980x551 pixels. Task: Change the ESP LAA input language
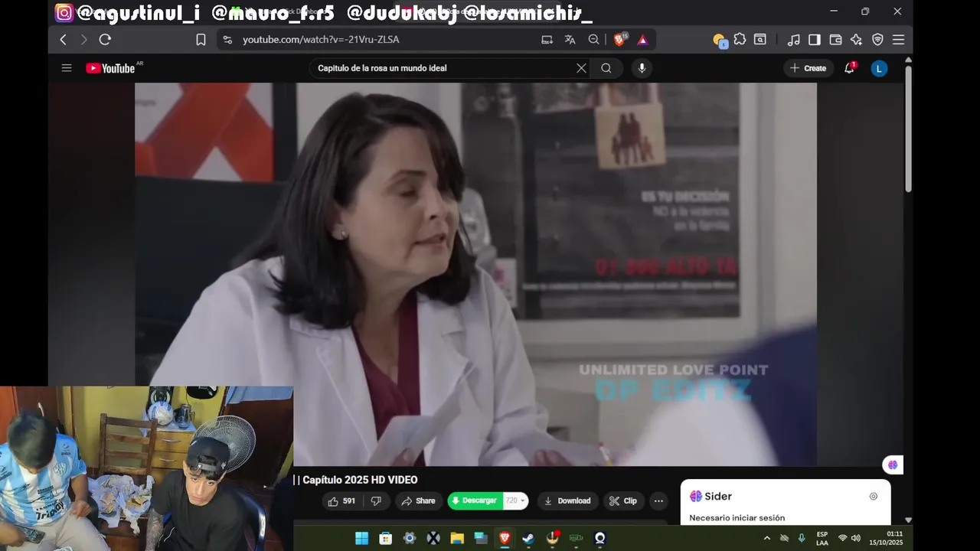(822, 539)
